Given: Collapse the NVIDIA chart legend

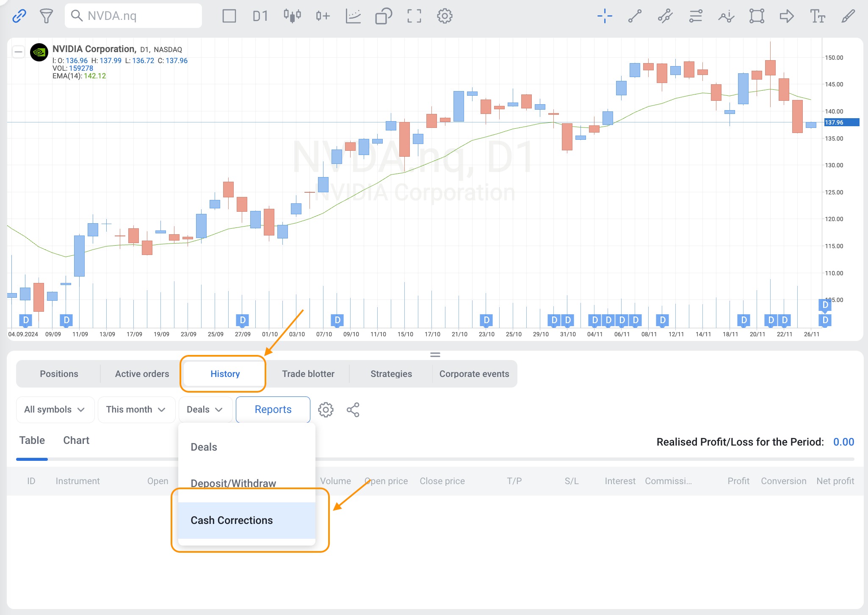Looking at the screenshot, I should 18,52.
